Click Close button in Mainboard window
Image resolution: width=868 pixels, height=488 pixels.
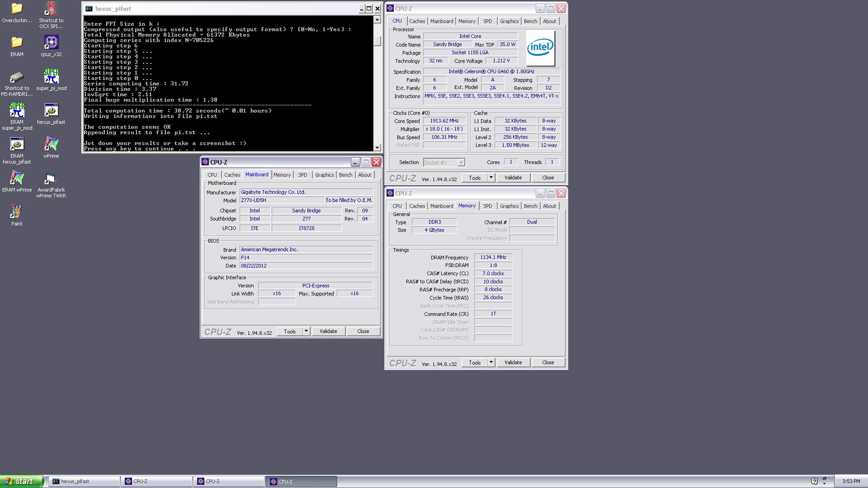363,331
